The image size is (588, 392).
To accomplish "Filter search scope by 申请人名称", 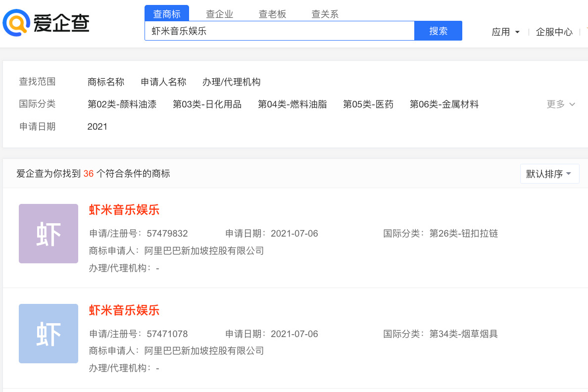I will [163, 82].
